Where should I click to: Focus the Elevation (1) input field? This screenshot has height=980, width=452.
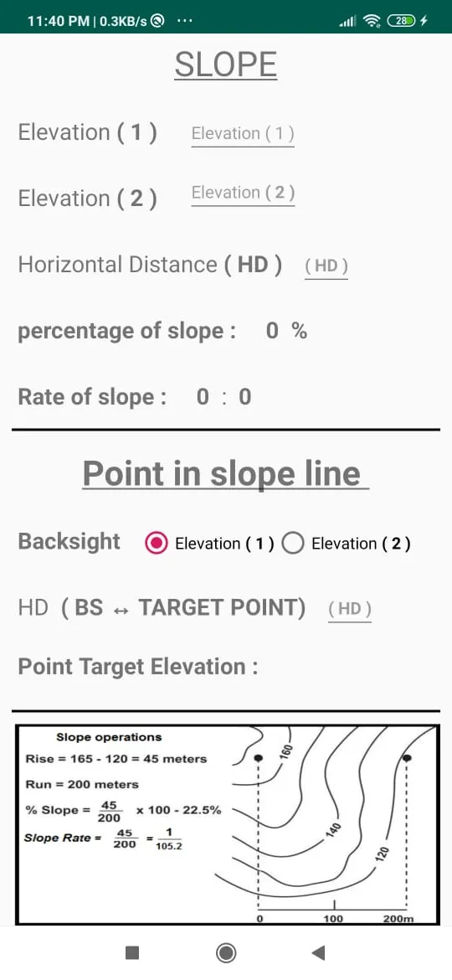pyautogui.click(x=243, y=134)
